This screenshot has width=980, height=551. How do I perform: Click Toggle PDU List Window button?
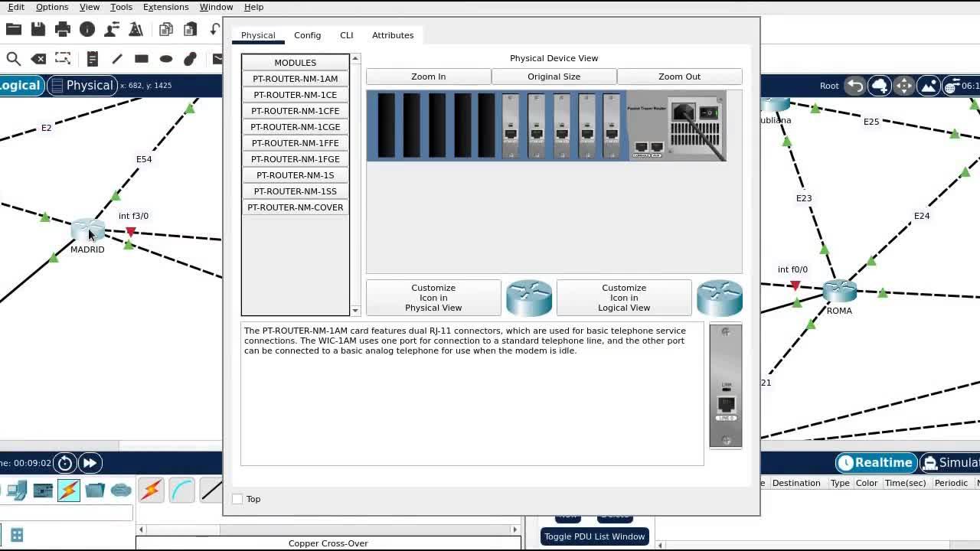594,536
